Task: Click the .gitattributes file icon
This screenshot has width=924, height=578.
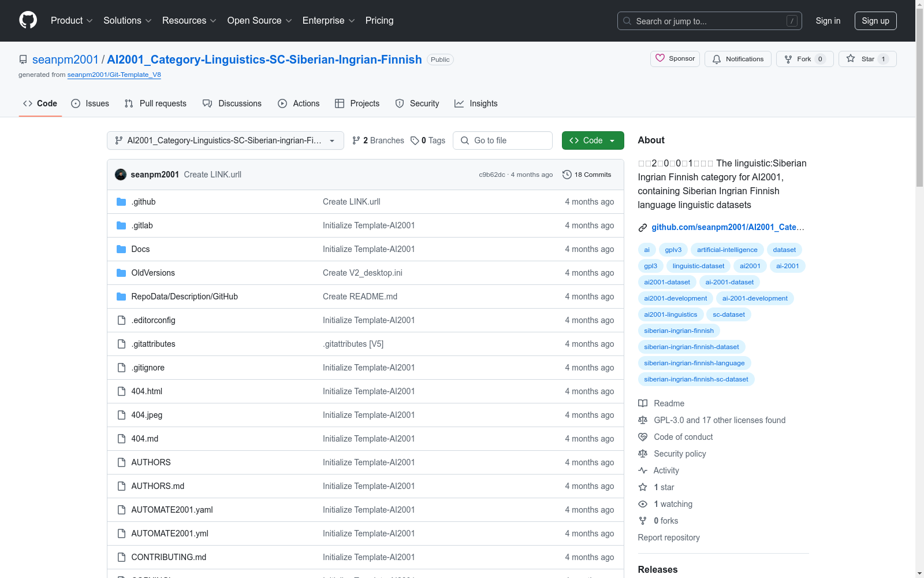Action: point(121,344)
